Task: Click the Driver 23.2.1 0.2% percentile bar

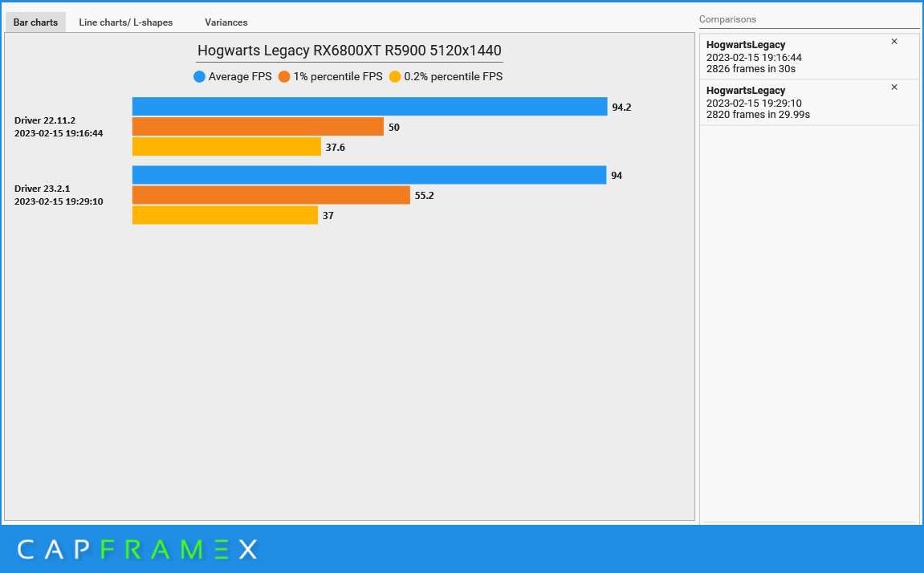Action: [225, 215]
